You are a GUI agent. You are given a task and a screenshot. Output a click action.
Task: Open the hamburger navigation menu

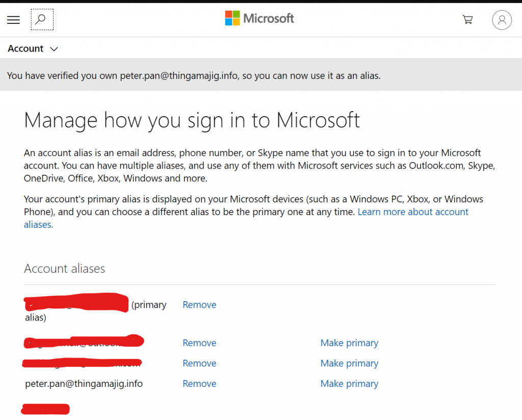coord(13,20)
